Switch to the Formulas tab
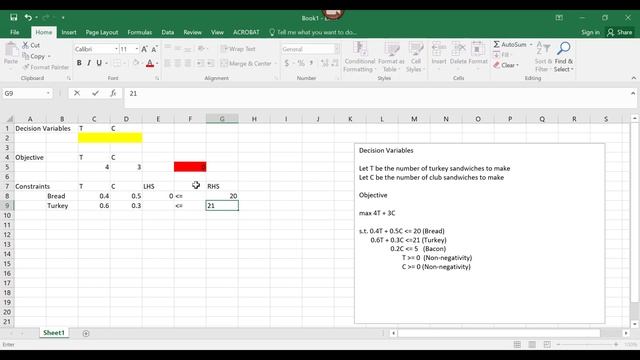The width and height of the screenshot is (640, 360). coord(140,32)
